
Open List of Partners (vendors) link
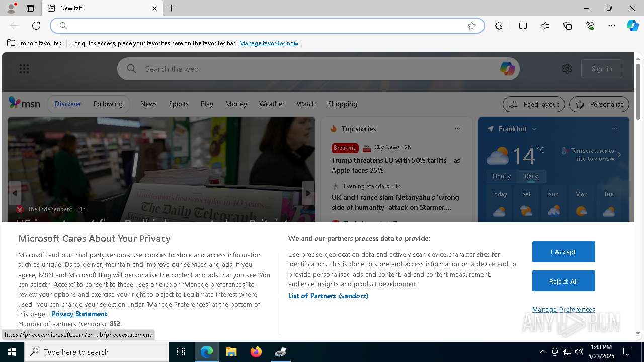coord(329,296)
